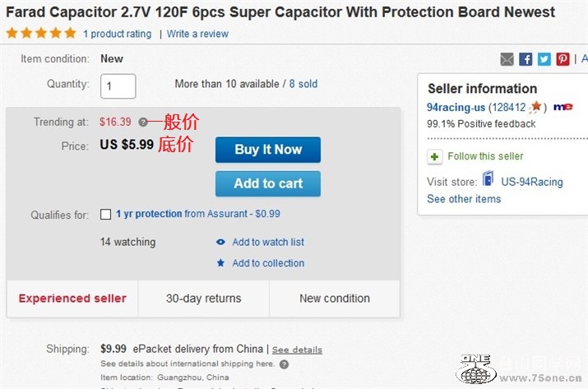Viewport: 588px width, 389px height.
Task: Click the Trending price help icon
Action: click(x=143, y=122)
